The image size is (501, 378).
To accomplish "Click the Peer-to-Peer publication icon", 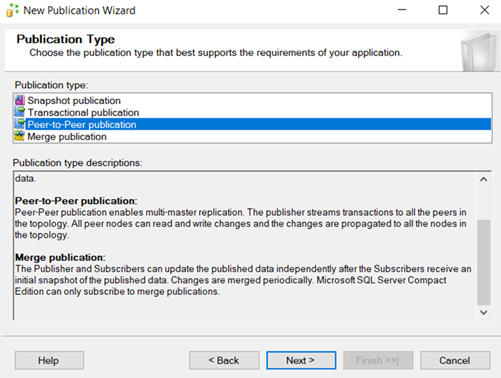I will click(x=20, y=124).
